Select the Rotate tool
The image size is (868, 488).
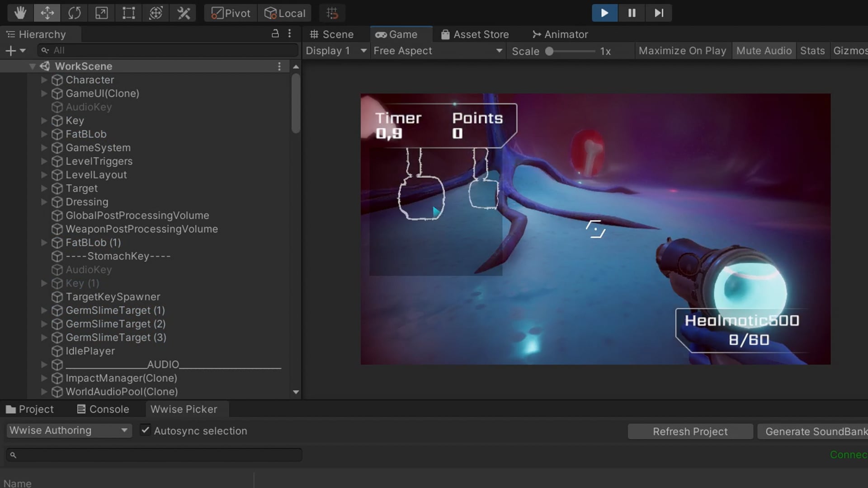tap(74, 13)
